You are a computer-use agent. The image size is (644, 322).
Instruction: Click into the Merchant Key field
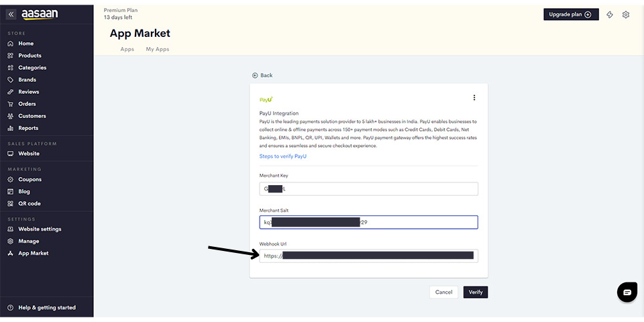pos(368,189)
